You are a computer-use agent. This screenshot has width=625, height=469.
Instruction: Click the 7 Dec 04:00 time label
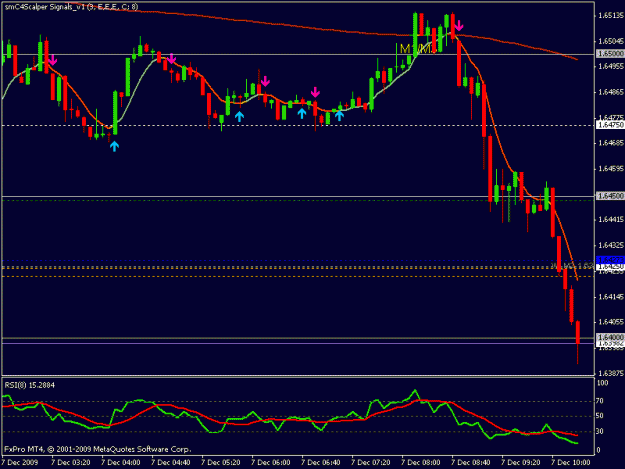(x=121, y=462)
